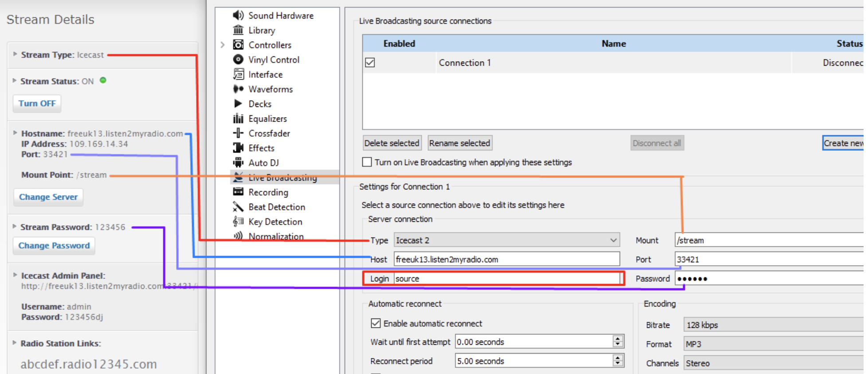The width and height of the screenshot is (868, 374).
Task: Select the Library icon in preferences
Action: (x=238, y=30)
